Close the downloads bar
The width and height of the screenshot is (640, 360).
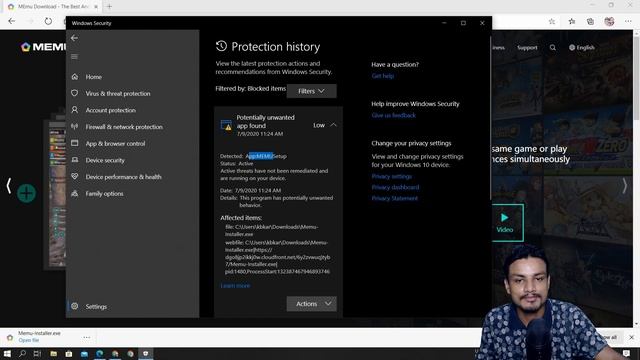(x=631, y=338)
